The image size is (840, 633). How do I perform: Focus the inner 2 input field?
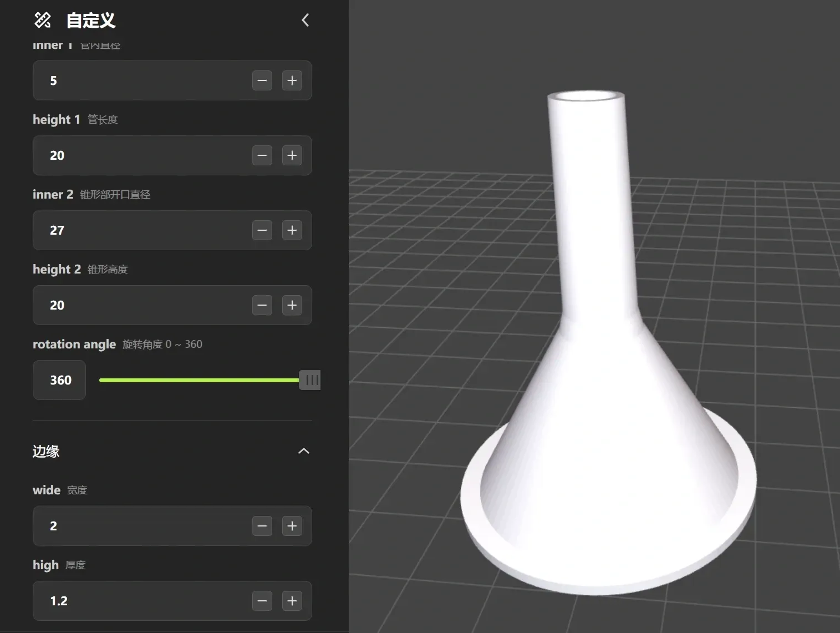(x=172, y=230)
